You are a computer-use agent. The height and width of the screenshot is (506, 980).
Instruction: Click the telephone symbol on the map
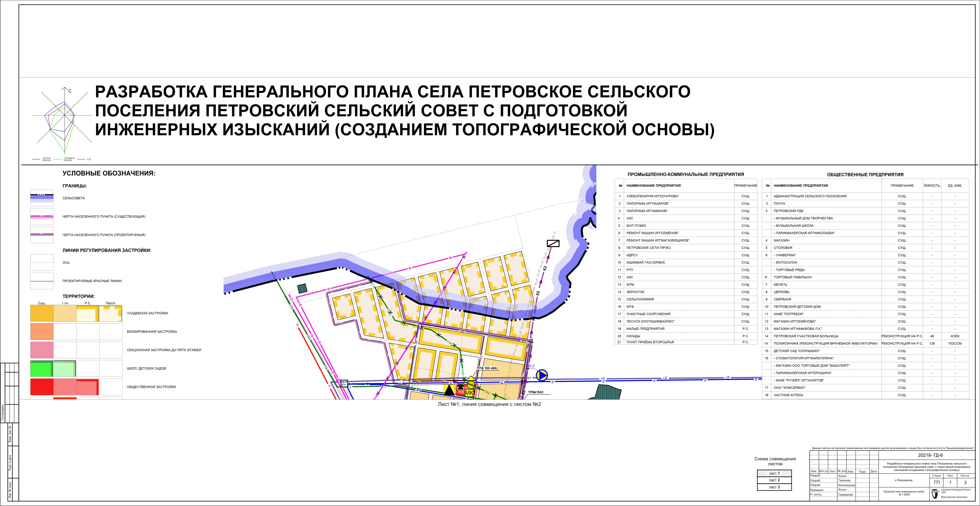pos(461,387)
